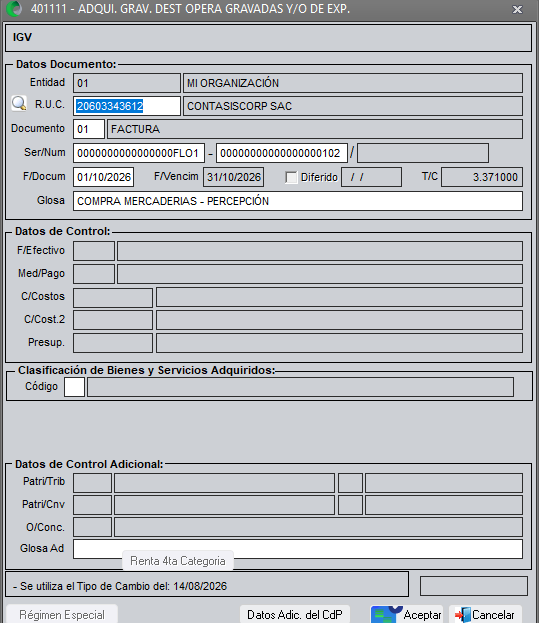539x623 pixels.
Task: Click the T/C exchange rate field
Action: pyautogui.click(x=482, y=177)
